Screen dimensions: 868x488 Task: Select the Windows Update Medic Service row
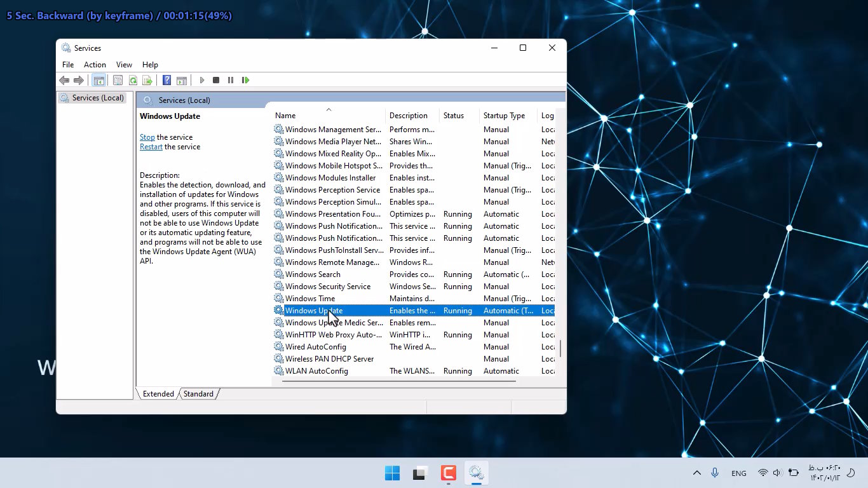pyautogui.click(x=414, y=323)
